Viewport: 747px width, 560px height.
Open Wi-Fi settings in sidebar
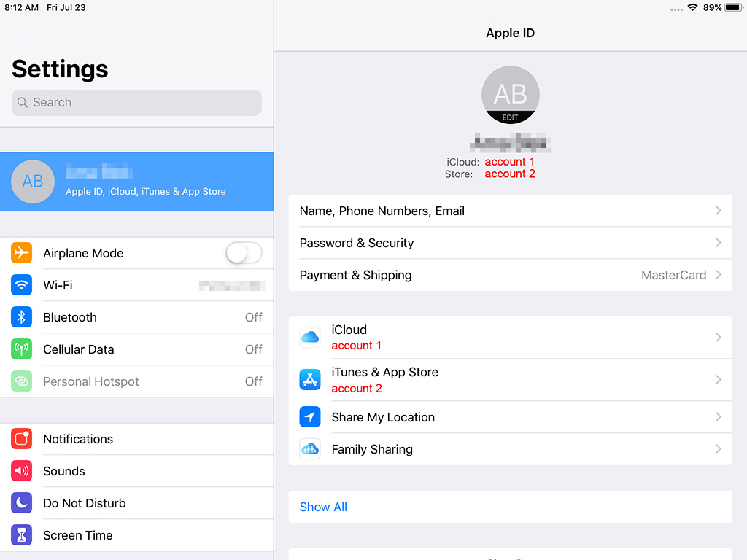click(136, 285)
